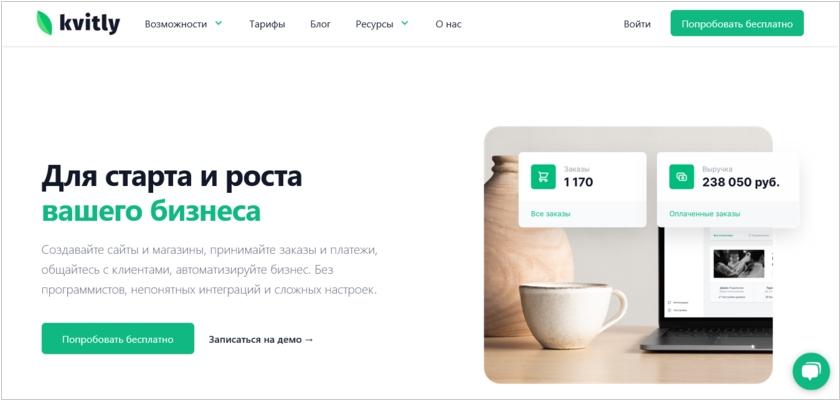Click the laptop dashboard photo thumbnail
The image size is (840, 400).
[739, 263]
